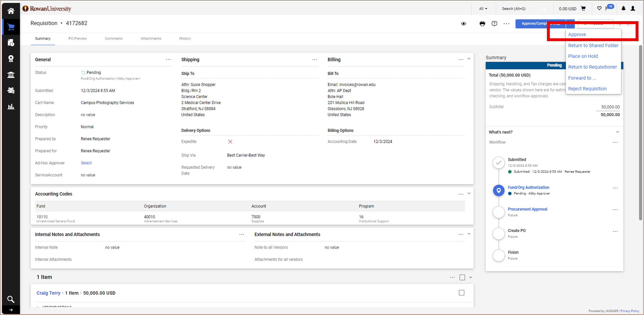Open the Suppliers people sidebar icon
Screen dimensions: 644x315
11,90
